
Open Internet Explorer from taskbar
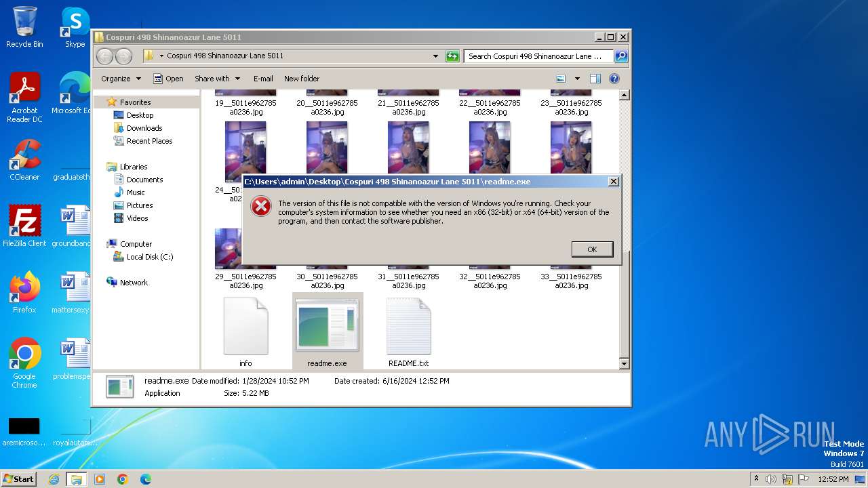pyautogui.click(x=54, y=479)
